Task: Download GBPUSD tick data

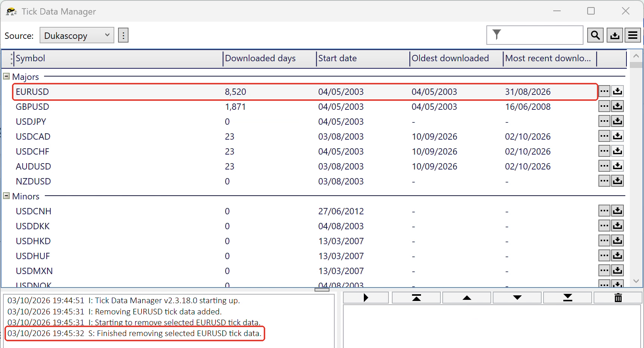Action: pos(617,106)
